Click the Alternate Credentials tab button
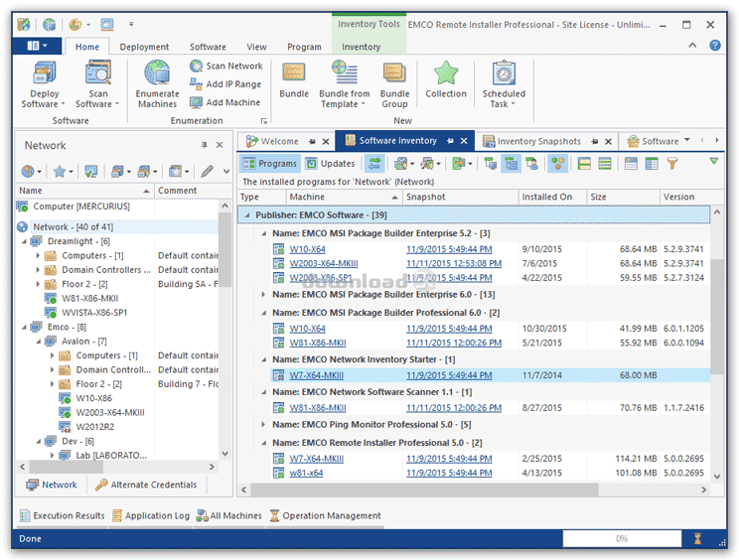This screenshot has width=739, height=560. pos(147,485)
